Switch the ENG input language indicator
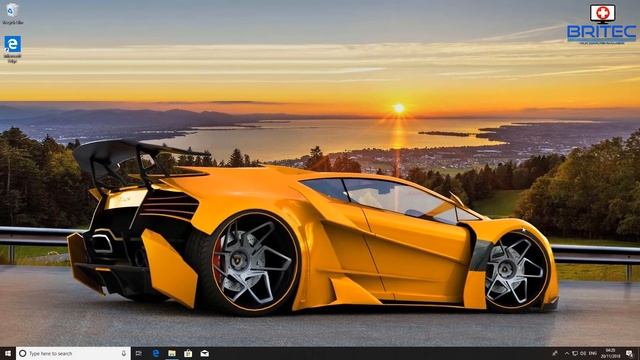640x360 pixels. 593,353
